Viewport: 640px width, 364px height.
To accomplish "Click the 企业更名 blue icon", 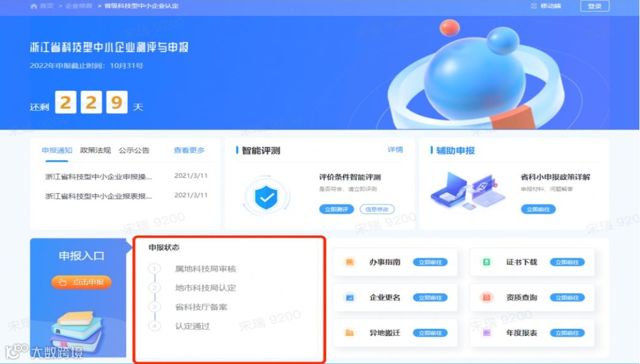I will pyautogui.click(x=349, y=297).
